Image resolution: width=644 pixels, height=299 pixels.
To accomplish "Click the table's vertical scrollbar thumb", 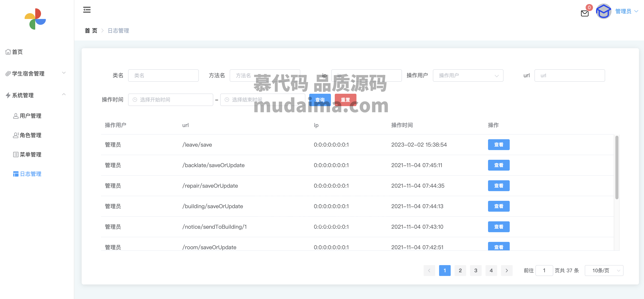I will [x=617, y=167].
